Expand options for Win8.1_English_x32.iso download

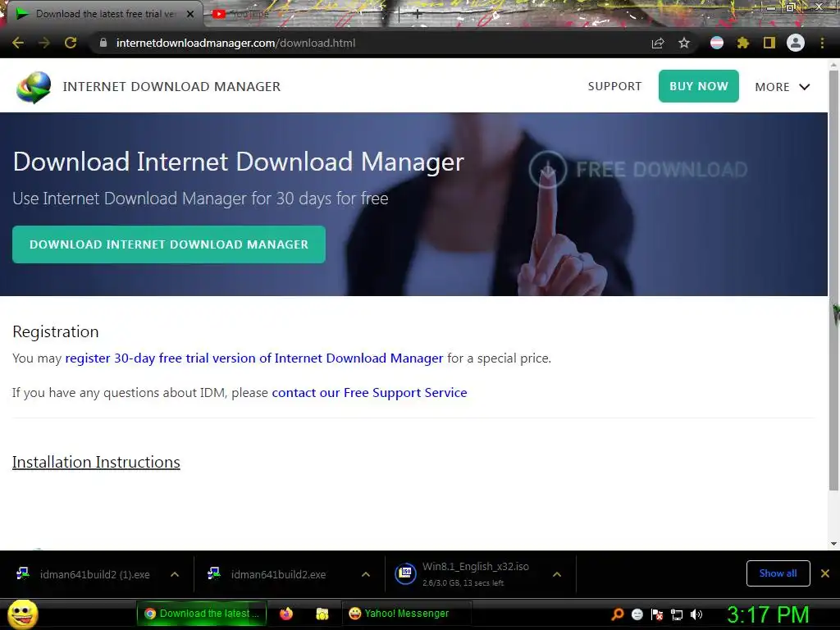[557, 574]
